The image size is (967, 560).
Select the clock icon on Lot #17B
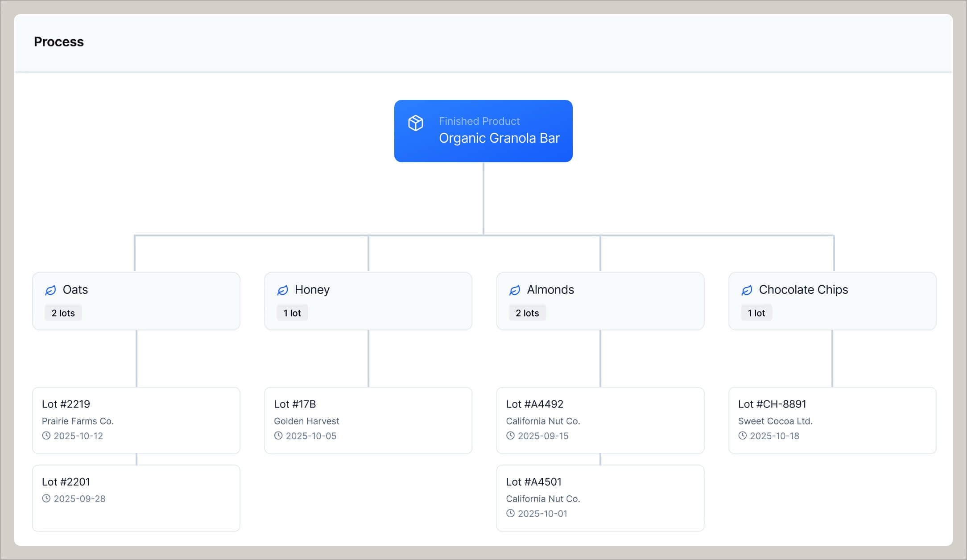(x=278, y=436)
